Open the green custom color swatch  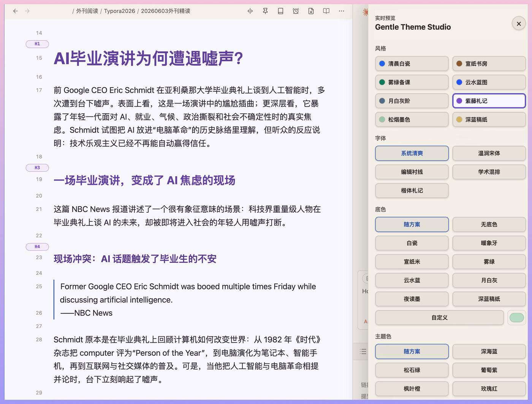517,318
